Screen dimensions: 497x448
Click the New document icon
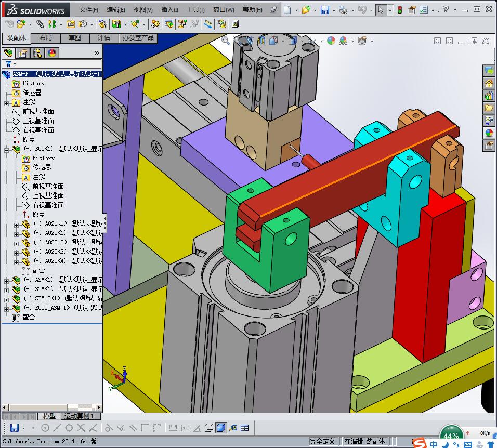[287, 10]
